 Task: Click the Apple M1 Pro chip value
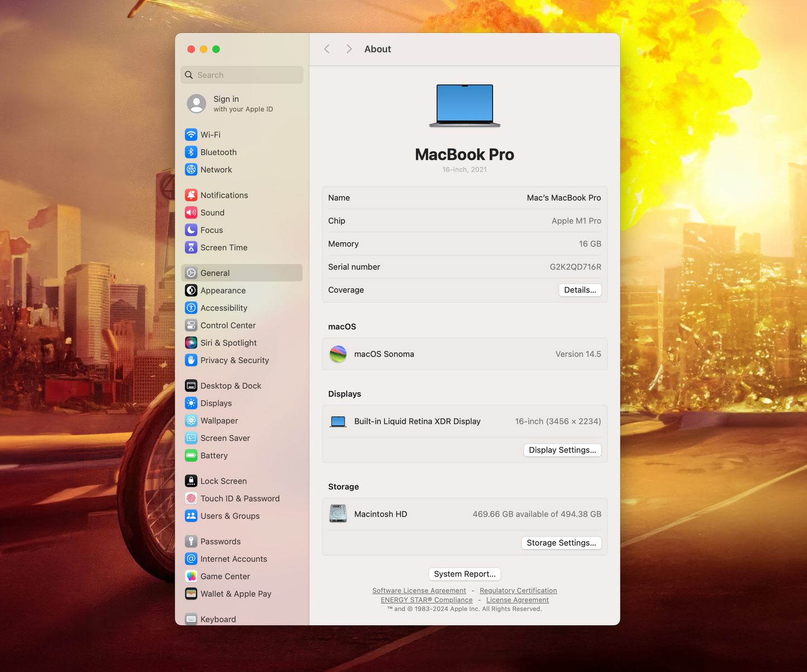point(576,221)
